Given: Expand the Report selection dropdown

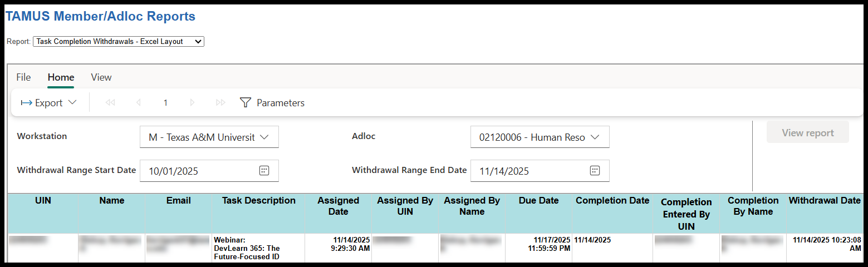Looking at the screenshot, I should coord(119,42).
